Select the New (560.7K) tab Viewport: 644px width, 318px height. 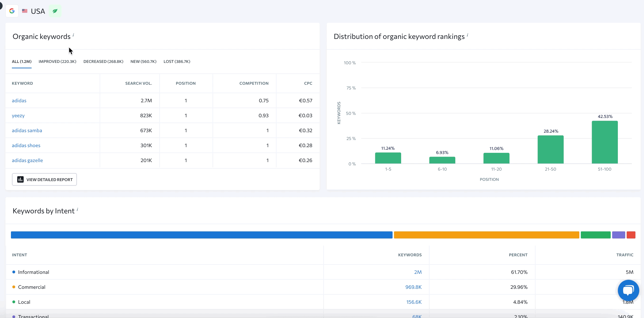[x=143, y=61]
